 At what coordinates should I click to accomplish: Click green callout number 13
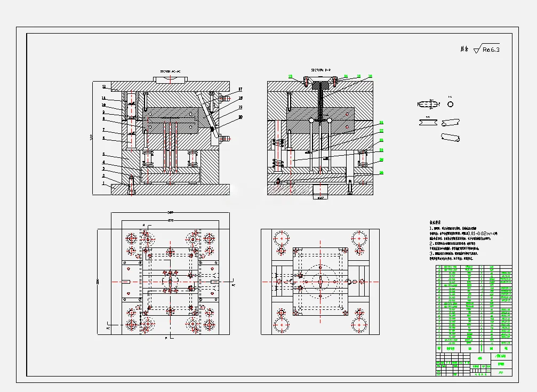(x=291, y=76)
